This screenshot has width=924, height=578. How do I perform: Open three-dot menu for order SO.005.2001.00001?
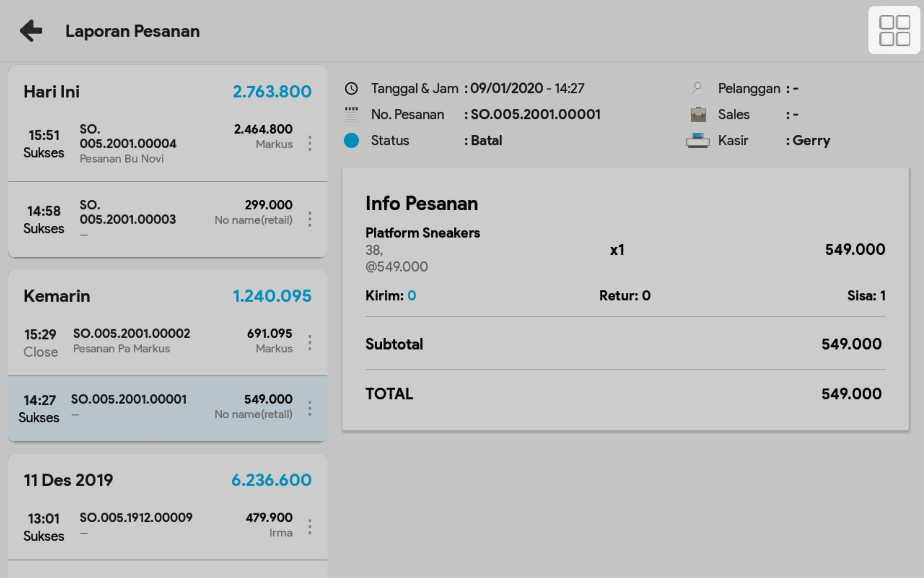point(310,409)
